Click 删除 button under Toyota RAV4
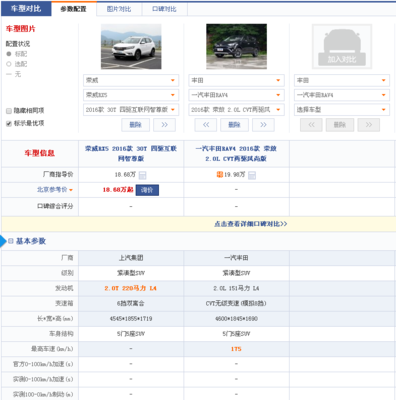 pyautogui.click(x=234, y=125)
